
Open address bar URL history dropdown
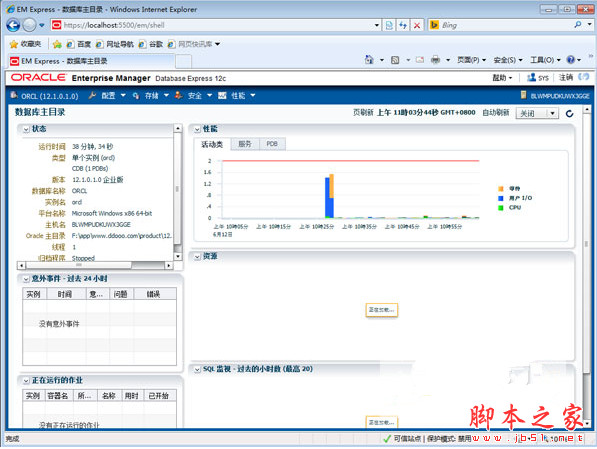377,26
